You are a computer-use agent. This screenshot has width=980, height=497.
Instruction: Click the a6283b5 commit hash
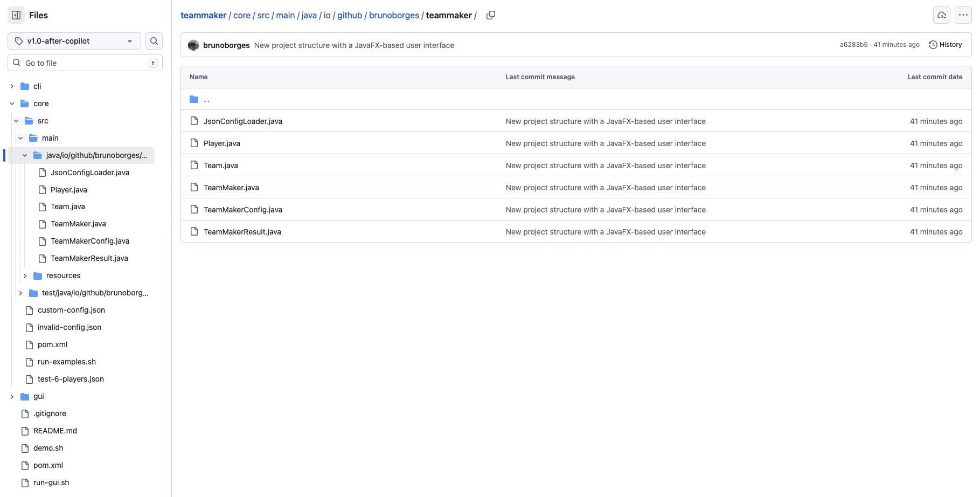[853, 45]
